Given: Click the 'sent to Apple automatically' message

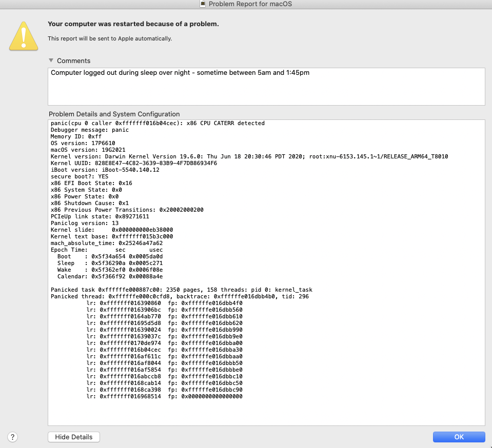Looking at the screenshot, I should pyautogui.click(x=110, y=38).
